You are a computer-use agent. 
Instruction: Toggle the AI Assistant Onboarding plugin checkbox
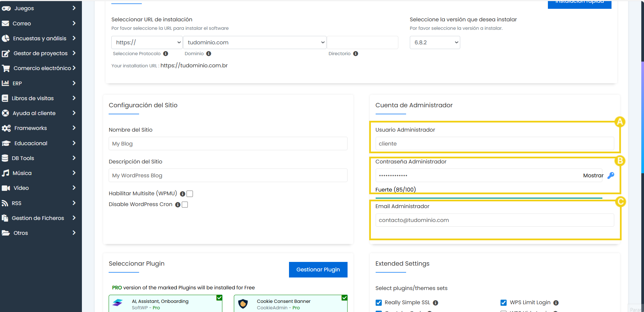click(219, 298)
